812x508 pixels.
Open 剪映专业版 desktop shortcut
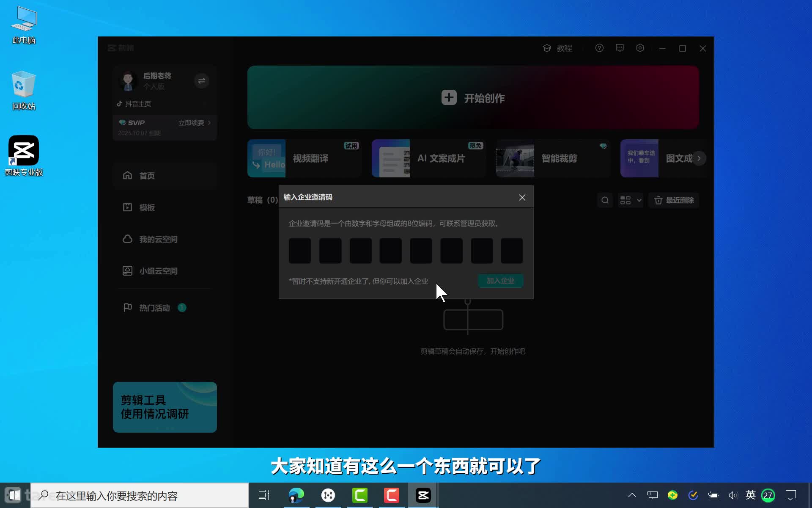tap(24, 156)
